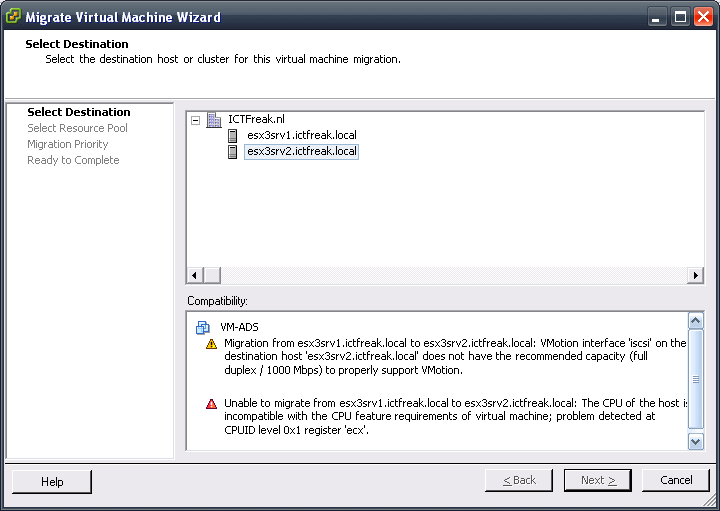Go to Select Resource Pool step
The width and height of the screenshot is (720, 511).
[x=77, y=128]
